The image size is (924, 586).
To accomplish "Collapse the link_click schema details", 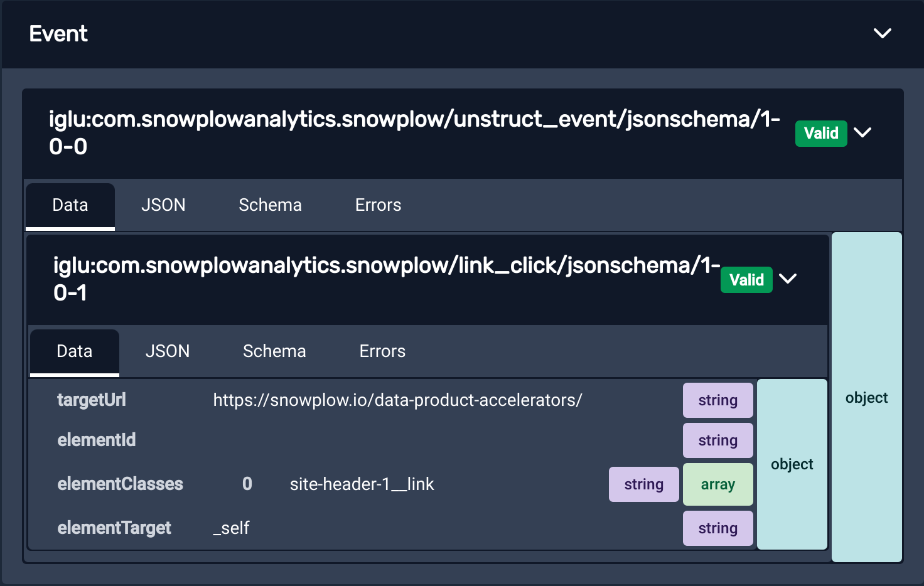I will point(788,279).
